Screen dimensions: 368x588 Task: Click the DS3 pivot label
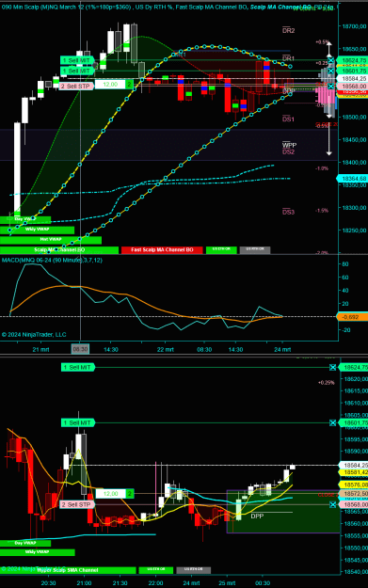pos(289,213)
